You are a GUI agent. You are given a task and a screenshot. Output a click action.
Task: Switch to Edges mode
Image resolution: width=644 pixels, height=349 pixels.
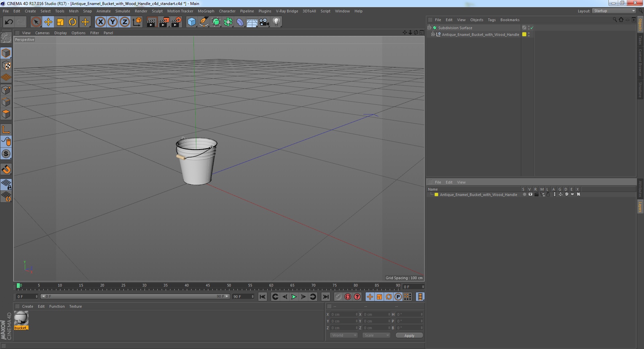(6, 102)
